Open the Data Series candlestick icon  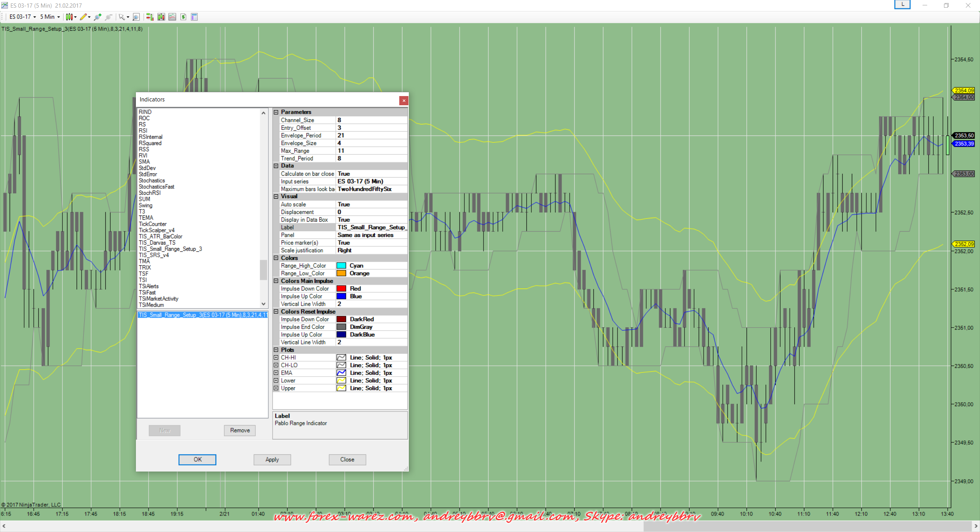(x=161, y=17)
